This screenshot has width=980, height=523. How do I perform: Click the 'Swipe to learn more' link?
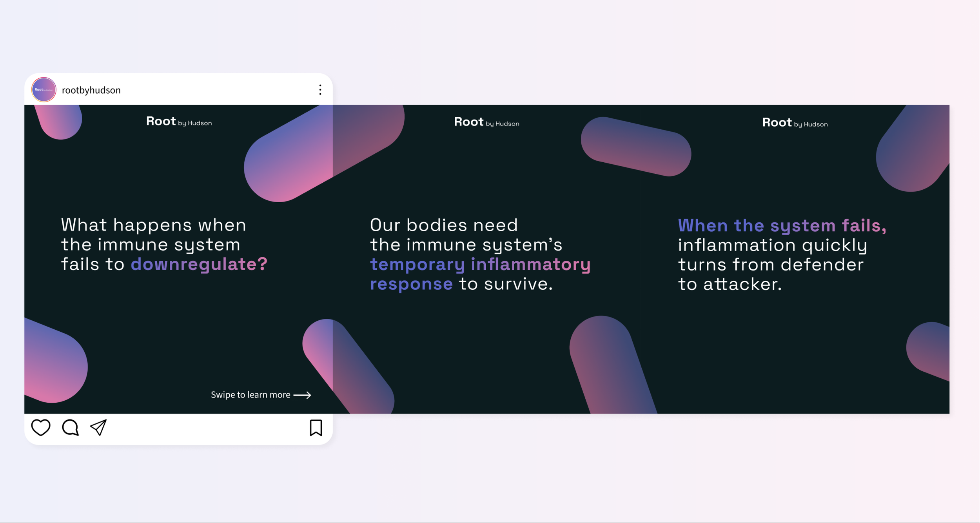[x=250, y=395]
